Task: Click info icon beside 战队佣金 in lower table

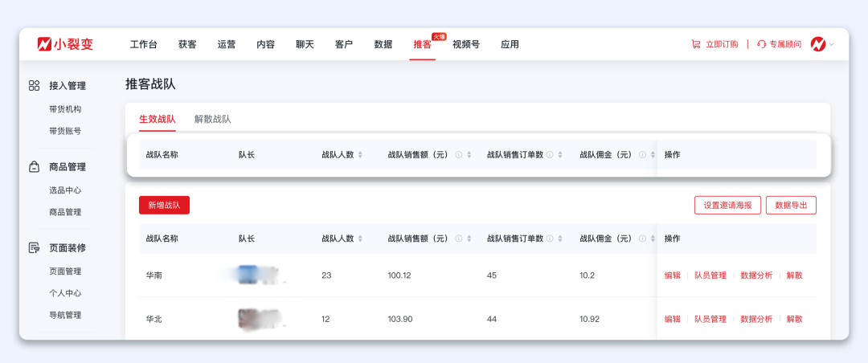Action: [642, 239]
